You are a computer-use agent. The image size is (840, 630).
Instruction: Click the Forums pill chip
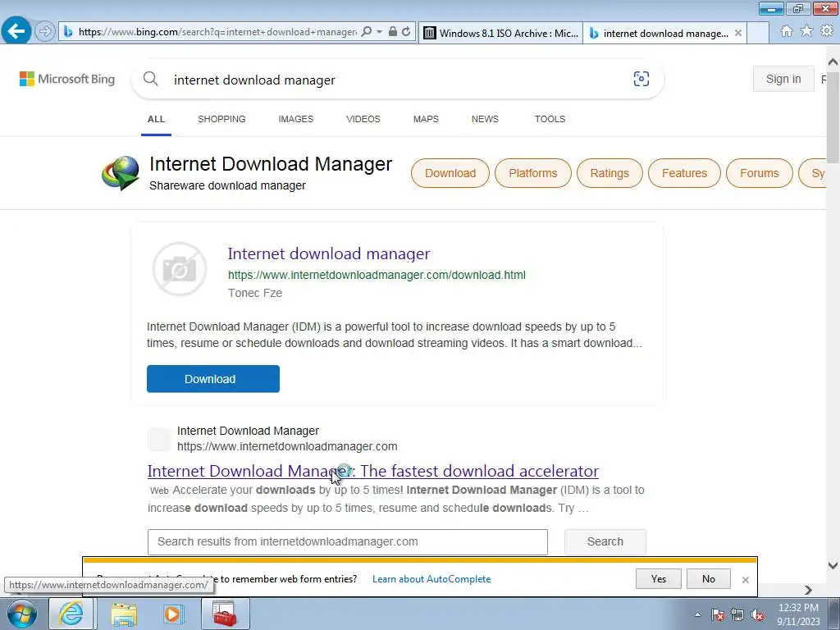pos(759,173)
